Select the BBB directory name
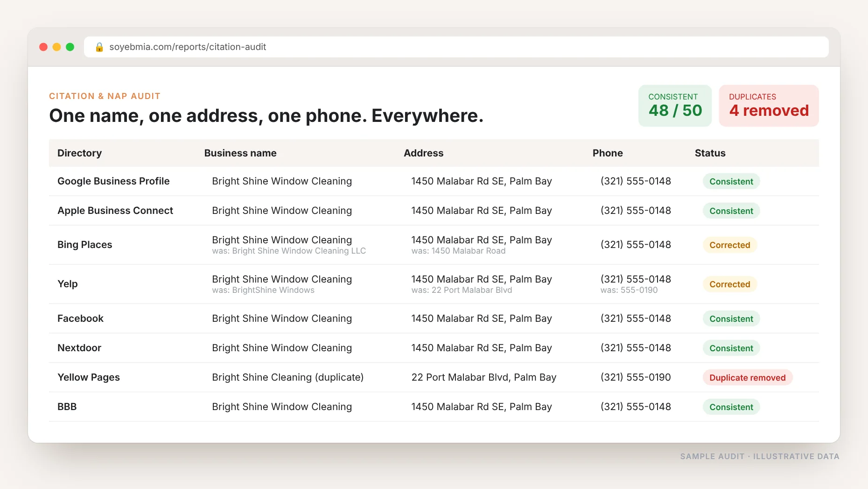Image resolution: width=868 pixels, height=489 pixels. coord(67,407)
